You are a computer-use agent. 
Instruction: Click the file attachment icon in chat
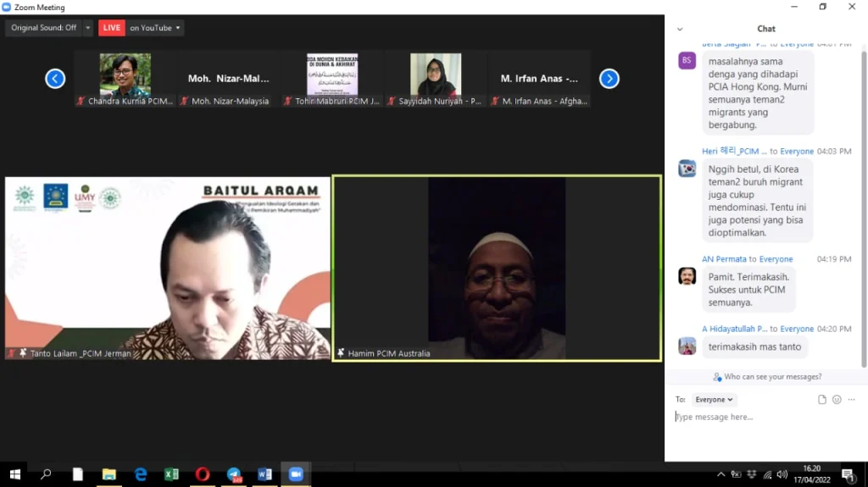[822, 400]
